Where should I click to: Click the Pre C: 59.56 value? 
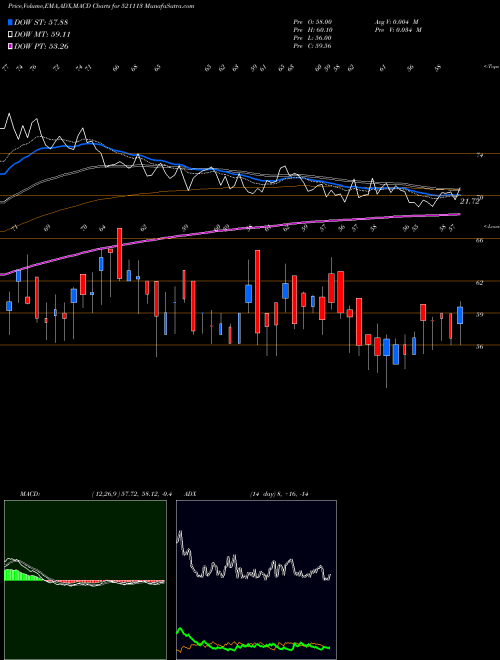[313, 46]
